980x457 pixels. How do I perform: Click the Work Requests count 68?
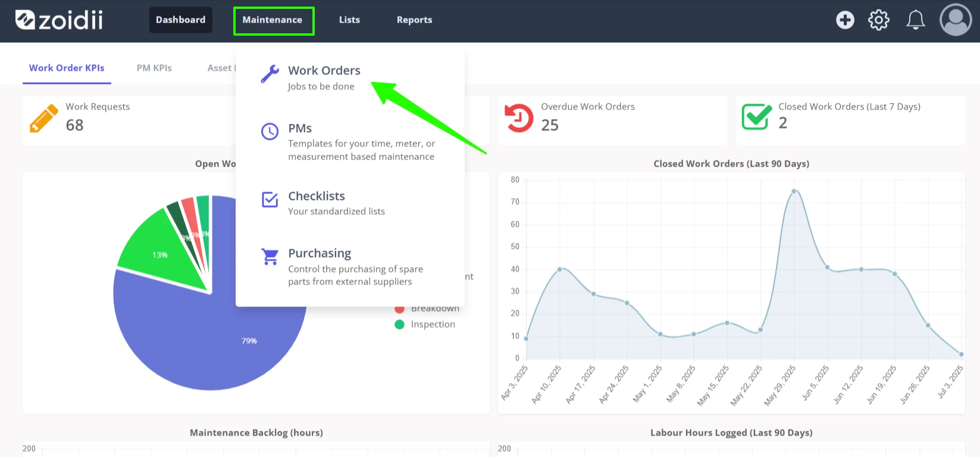coord(74,125)
